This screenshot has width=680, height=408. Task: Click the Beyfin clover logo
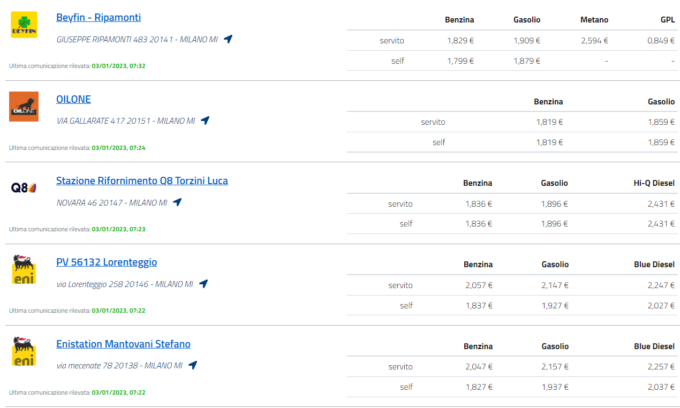pos(24,25)
